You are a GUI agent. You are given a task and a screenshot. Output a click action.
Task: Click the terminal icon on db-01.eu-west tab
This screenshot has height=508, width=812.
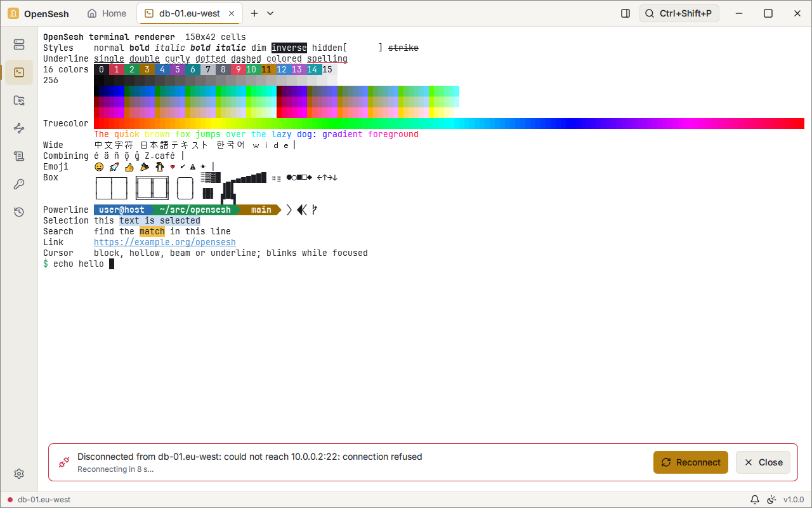(x=149, y=13)
